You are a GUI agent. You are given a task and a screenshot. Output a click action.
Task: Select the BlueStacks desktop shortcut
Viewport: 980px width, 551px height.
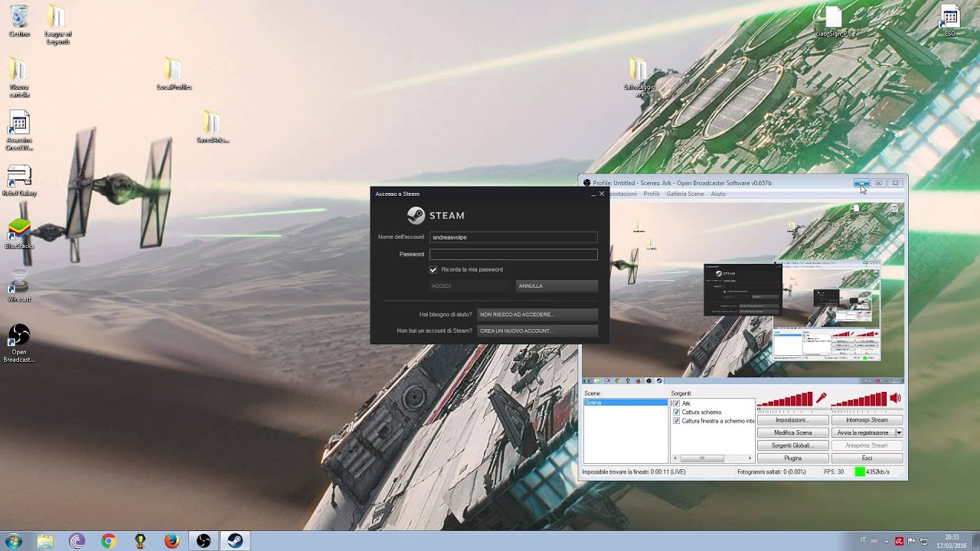[19, 233]
